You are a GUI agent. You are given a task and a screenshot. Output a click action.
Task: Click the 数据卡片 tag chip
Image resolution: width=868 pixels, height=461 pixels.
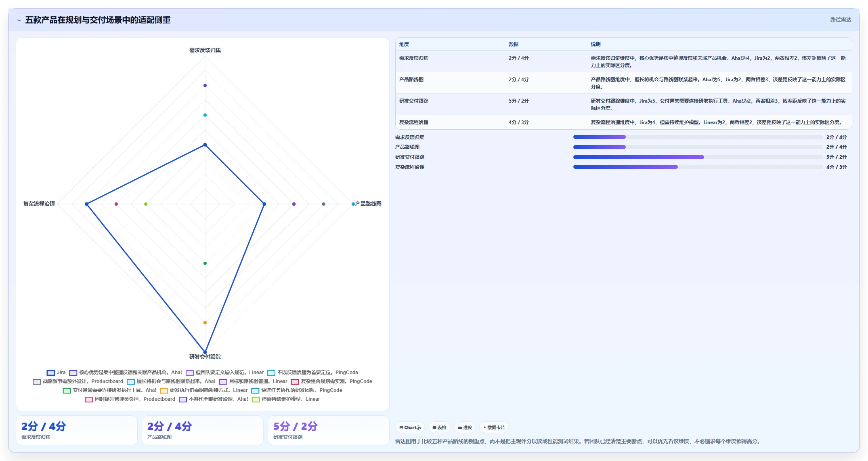click(x=494, y=427)
